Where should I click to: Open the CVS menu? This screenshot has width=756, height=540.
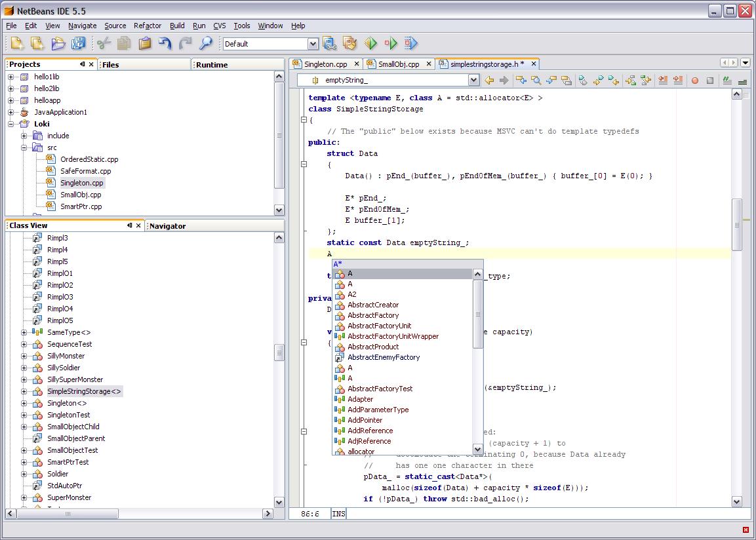pos(220,26)
